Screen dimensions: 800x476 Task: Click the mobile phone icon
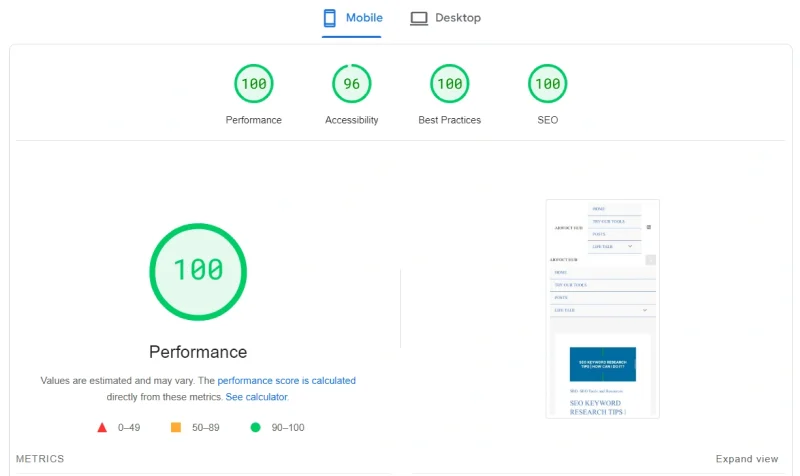click(x=330, y=18)
